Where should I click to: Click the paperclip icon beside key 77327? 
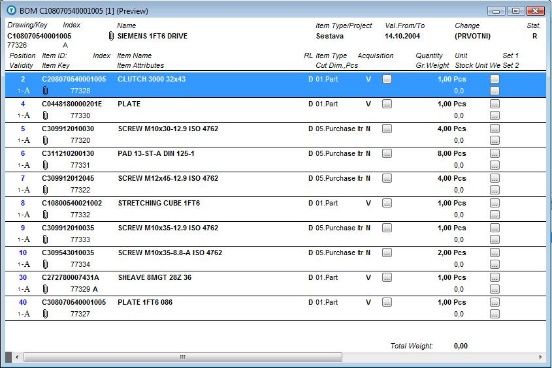[45, 314]
